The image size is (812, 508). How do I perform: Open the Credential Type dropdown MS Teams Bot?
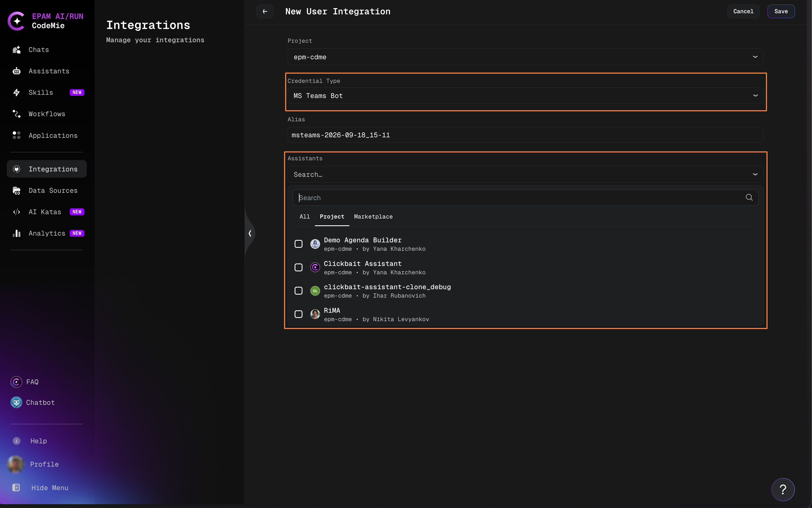525,96
